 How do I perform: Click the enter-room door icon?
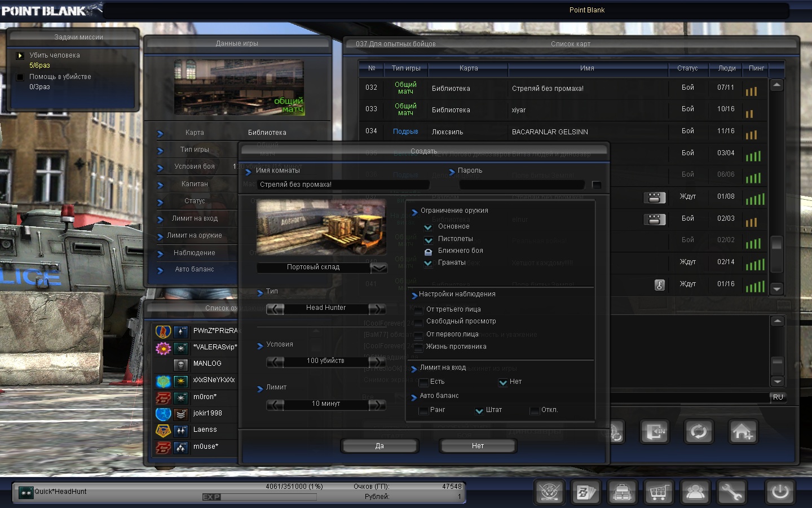pos(655,432)
